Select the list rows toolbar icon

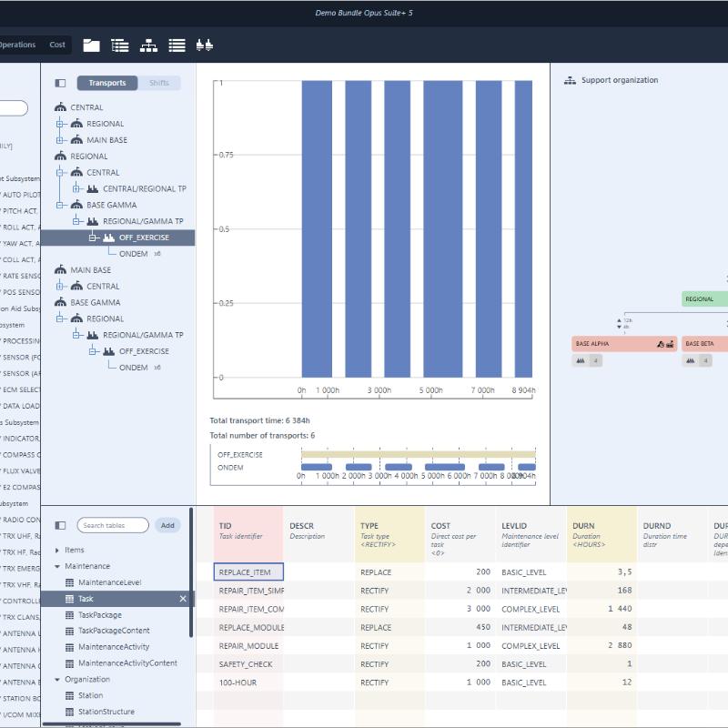(177, 45)
